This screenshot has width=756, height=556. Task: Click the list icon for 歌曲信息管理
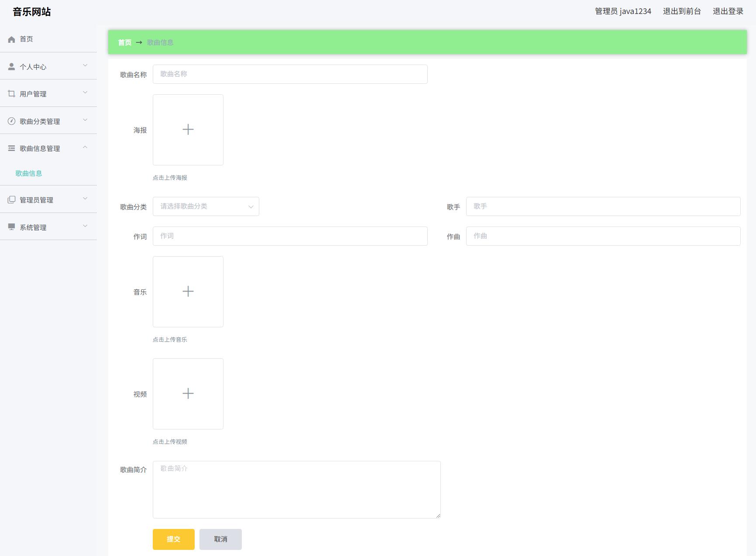[11, 148]
